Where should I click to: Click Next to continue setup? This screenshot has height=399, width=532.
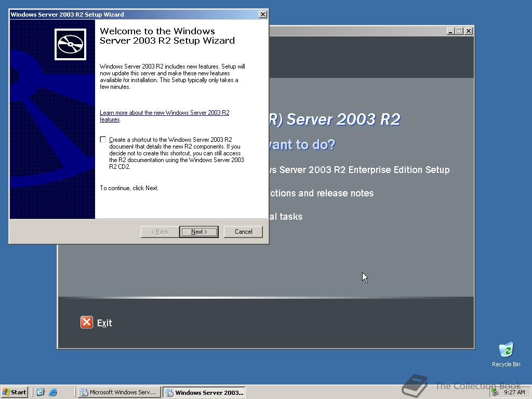coord(199,232)
